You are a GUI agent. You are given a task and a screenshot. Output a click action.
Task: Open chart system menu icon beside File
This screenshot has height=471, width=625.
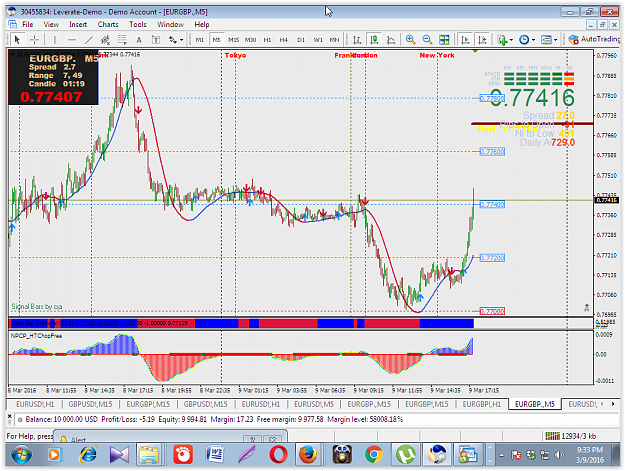(12, 24)
